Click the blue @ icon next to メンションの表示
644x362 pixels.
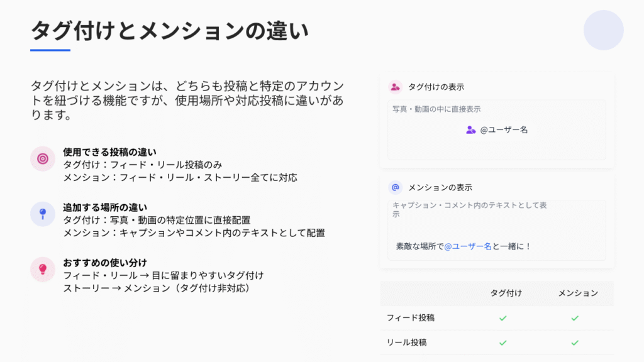point(395,187)
